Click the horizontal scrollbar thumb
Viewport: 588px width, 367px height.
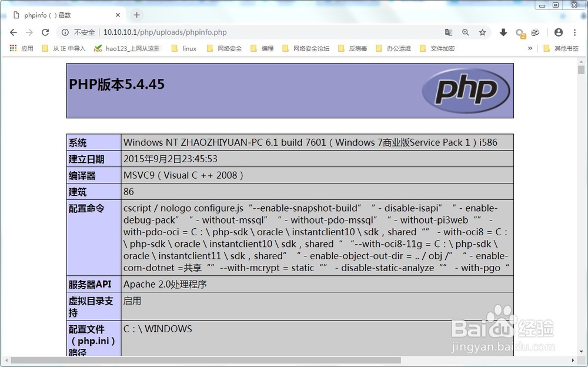206,361
